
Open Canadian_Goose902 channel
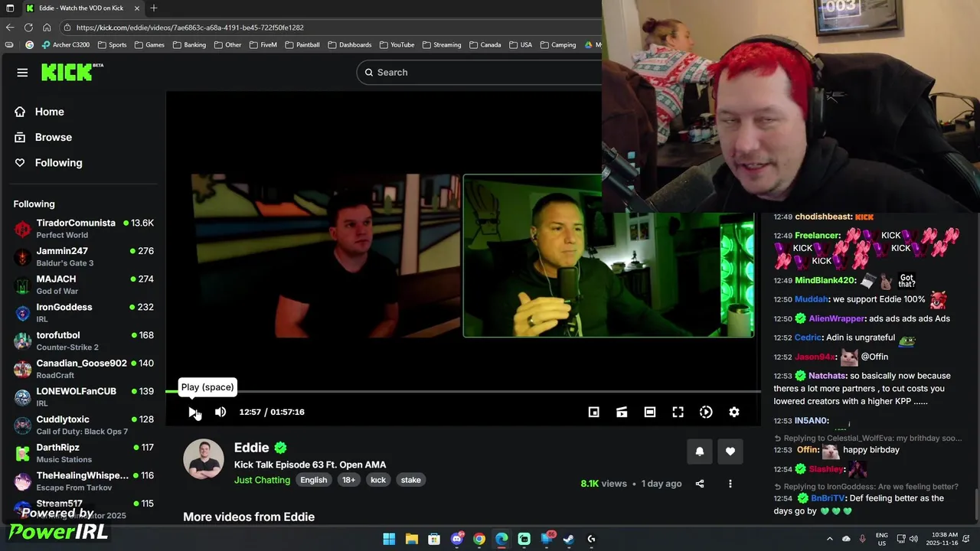pos(83,369)
